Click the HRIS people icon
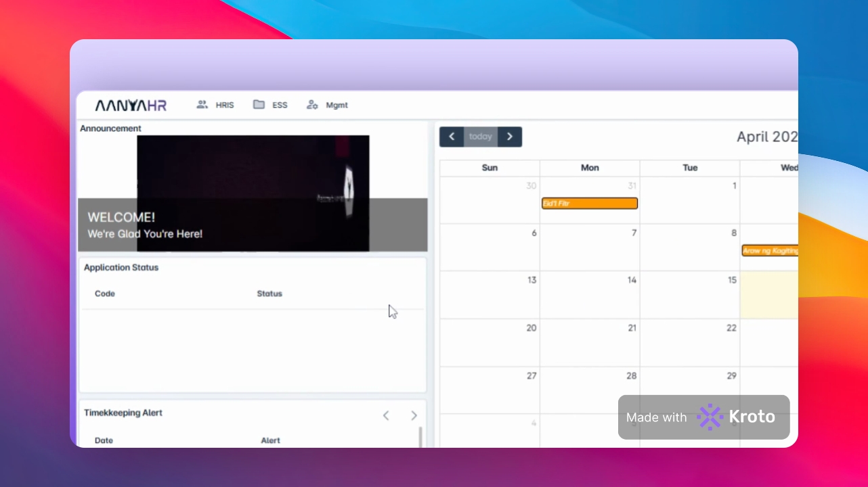This screenshot has width=868, height=487. coord(202,105)
